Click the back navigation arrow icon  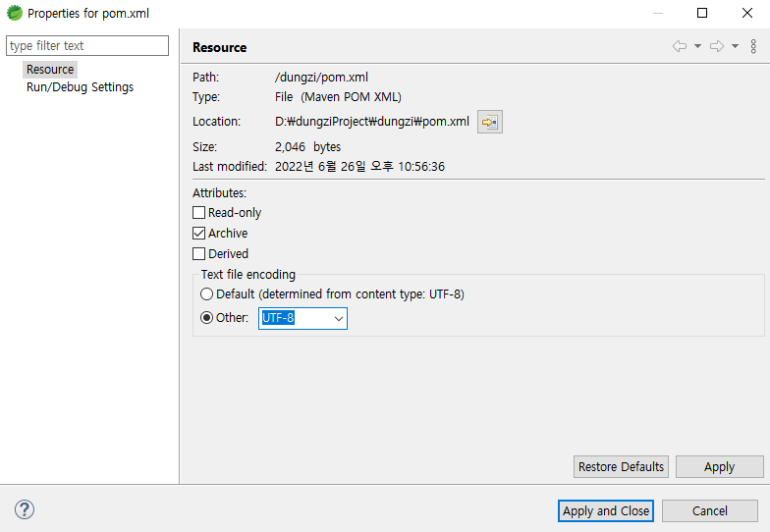coord(680,46)
